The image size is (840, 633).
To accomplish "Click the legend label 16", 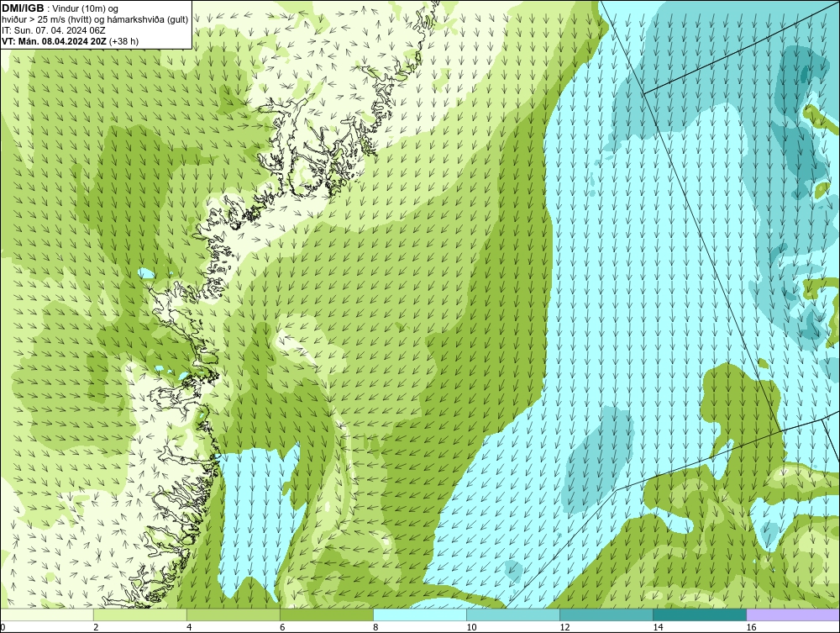I will tap(751, 627).
